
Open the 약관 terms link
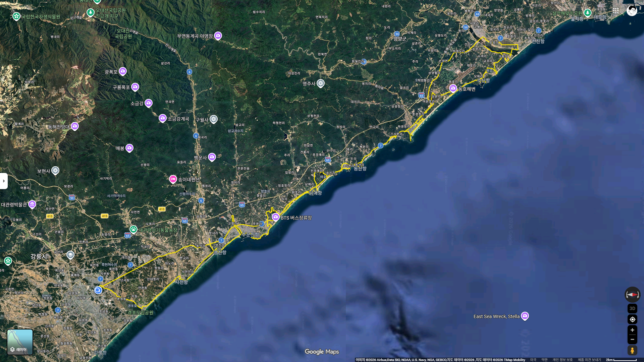[x=544, y=360]
